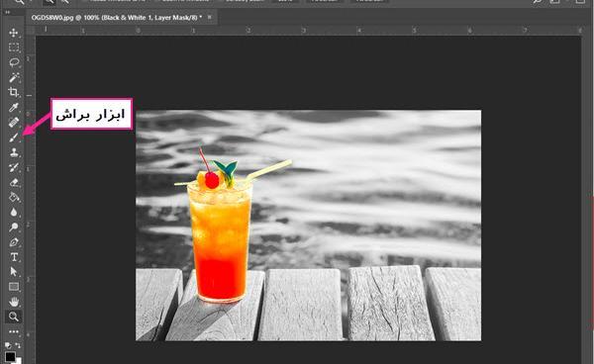Open the white background color swatch

coord(19,361)
